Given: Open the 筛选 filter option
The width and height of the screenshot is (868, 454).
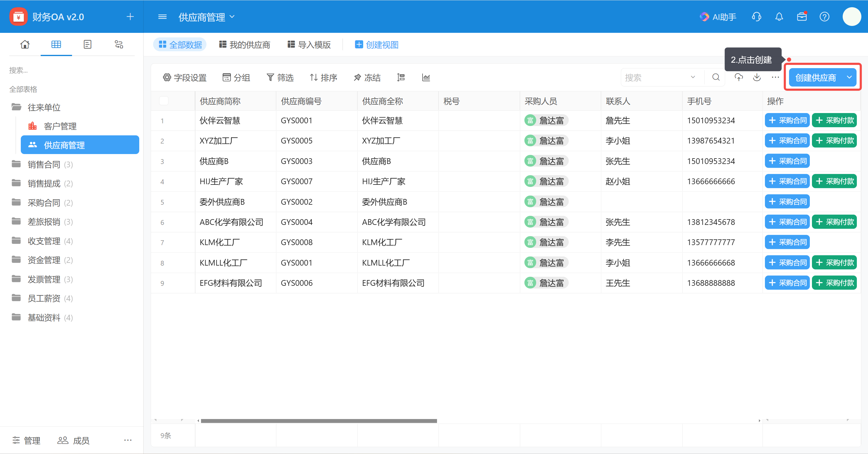Looking at the screenshot, I should [280, 77].
